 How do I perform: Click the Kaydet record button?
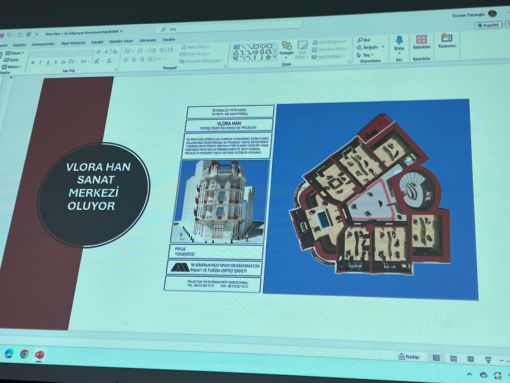click(x=489, y=25)
